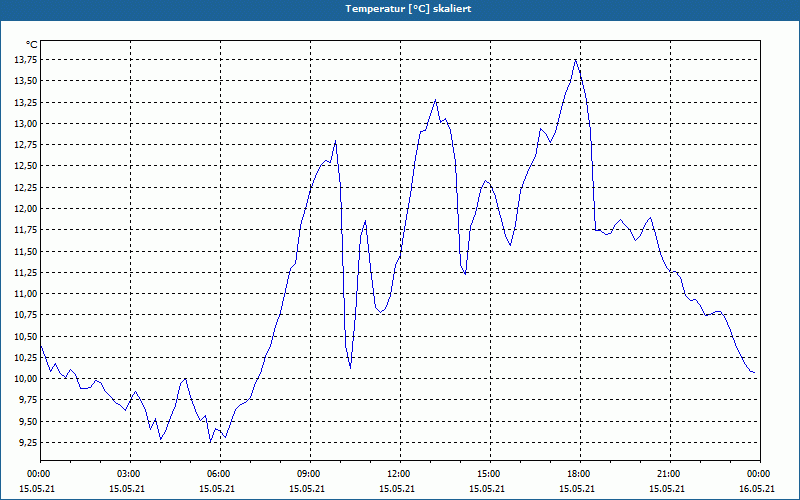
Task: Pick the 12,25 y-axis label
Action: 27,187
